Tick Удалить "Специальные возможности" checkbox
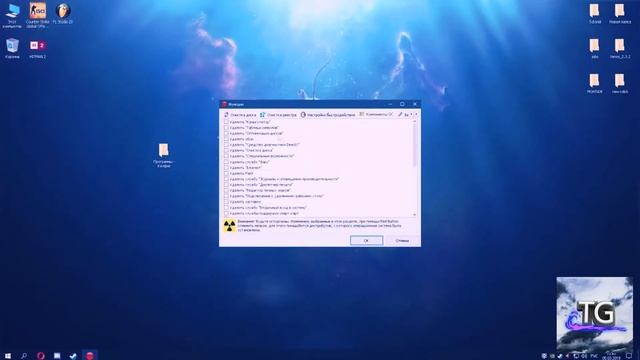The width and height of the screenshot is (640, 360). pyautogui.click(x=226, y=156)
